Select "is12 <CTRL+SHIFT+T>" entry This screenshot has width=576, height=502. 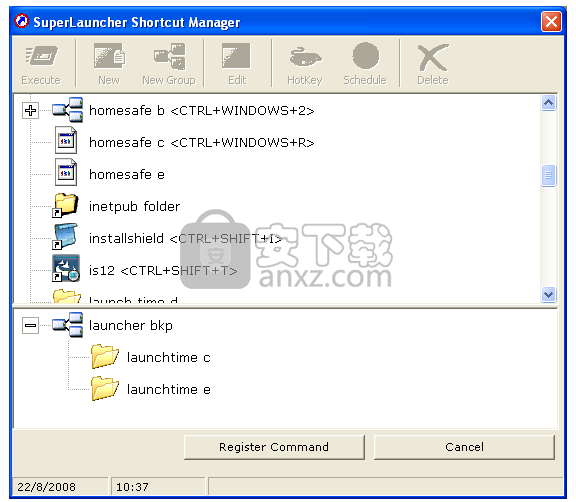(163, 271)
